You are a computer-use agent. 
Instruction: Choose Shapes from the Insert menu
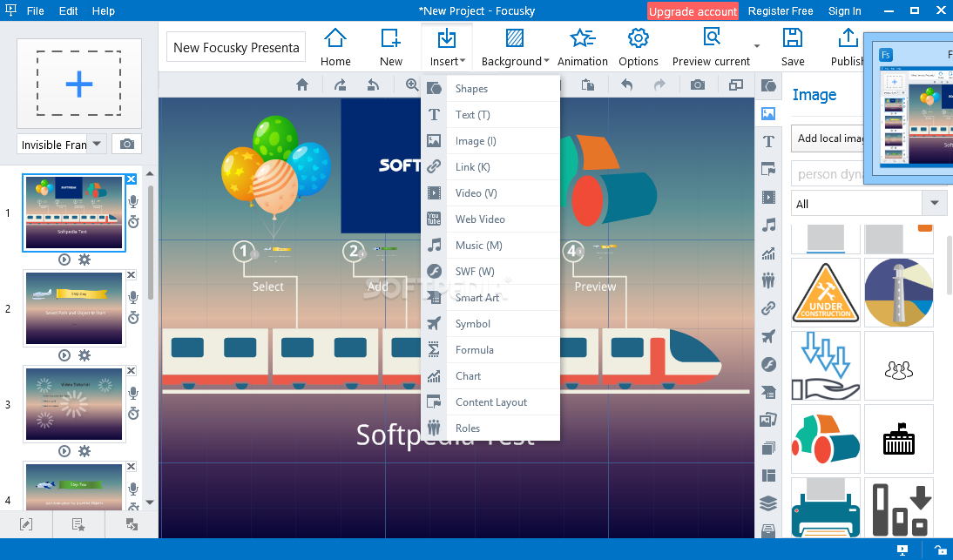(x=490, y=89)
